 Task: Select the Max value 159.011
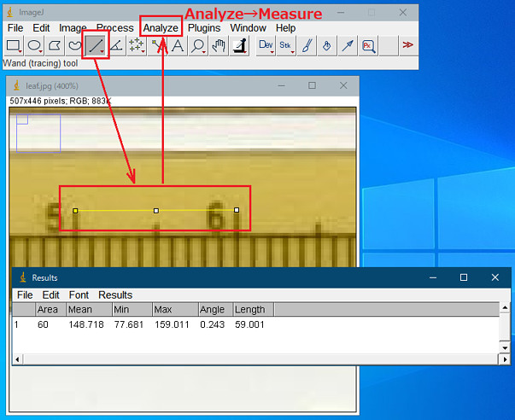(172, 324)
